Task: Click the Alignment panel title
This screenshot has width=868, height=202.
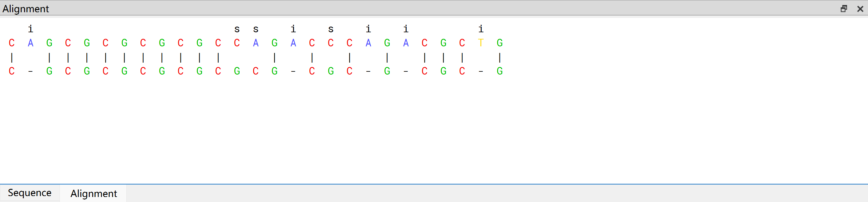Action: coord(26,9)
